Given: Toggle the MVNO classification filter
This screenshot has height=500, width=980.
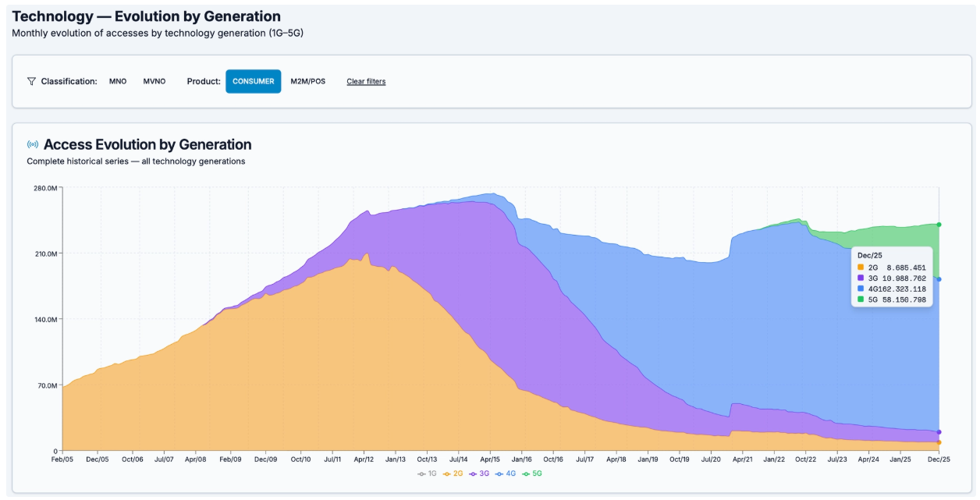Looking at the screenshot, I should 154,81.
